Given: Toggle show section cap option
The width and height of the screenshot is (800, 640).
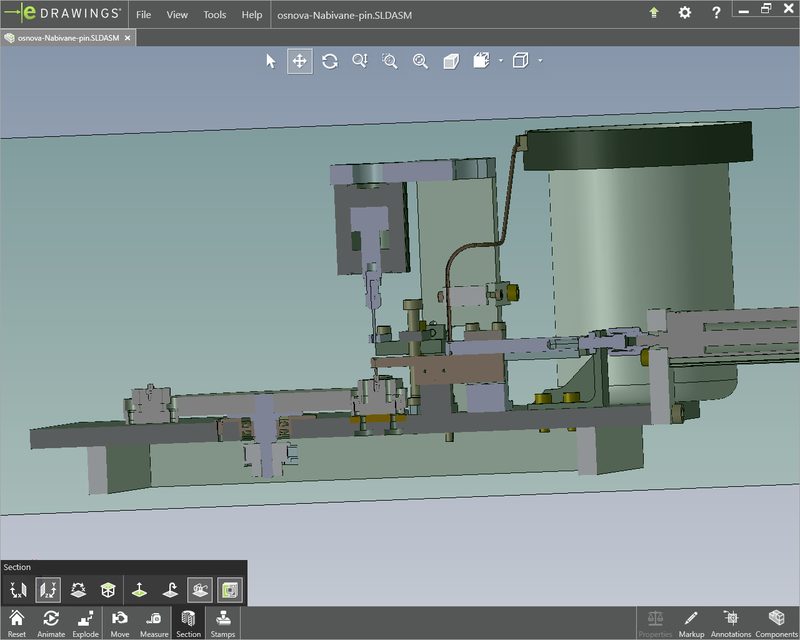Looking at the screenshot, I should coord(230,589).
